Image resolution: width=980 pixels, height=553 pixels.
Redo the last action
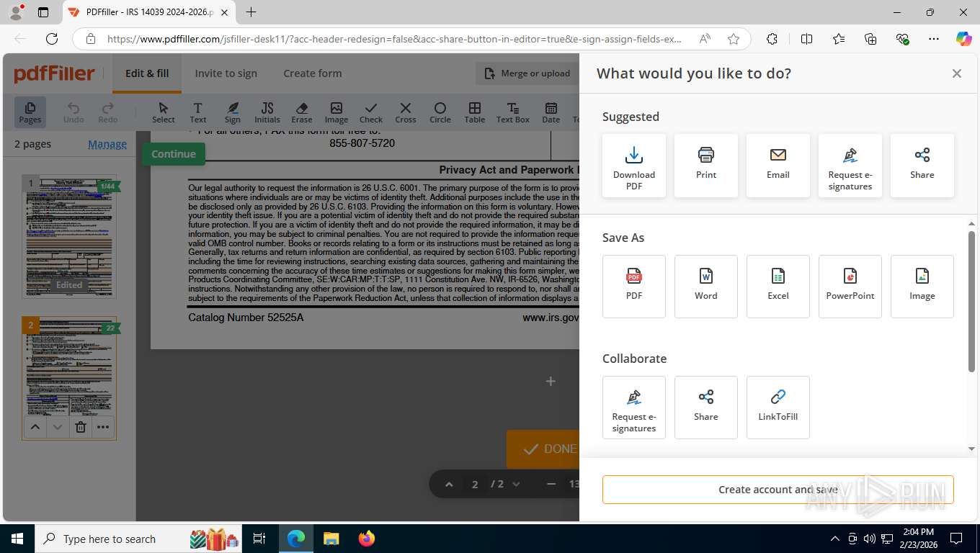point(108,112)
